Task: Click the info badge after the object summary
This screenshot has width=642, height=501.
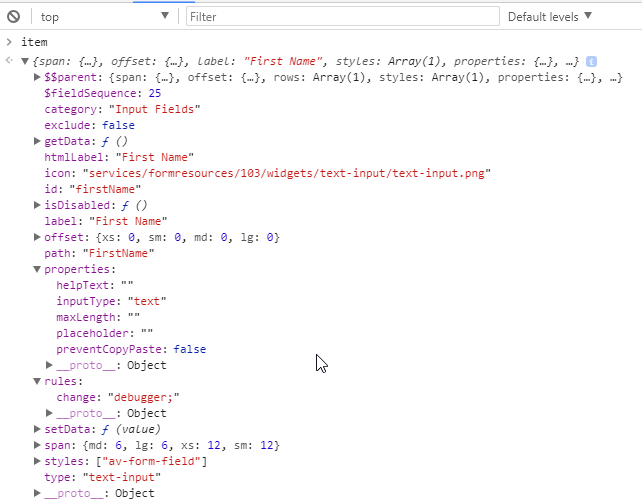Action: (591, 61)
